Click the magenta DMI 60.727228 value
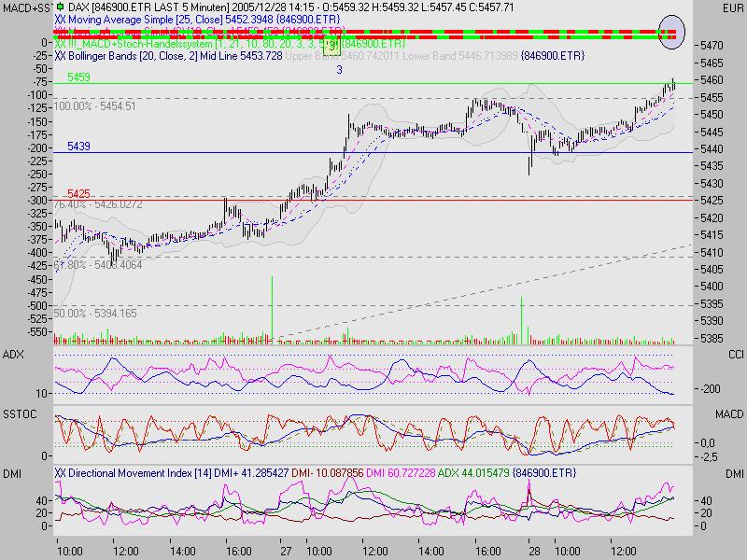 [401, 473]
